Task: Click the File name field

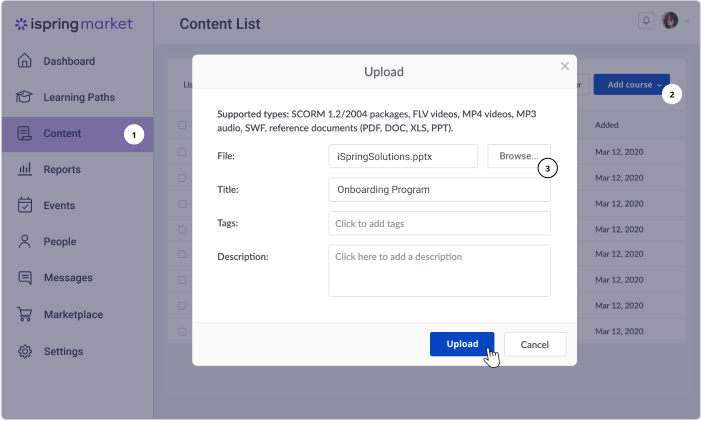Action: (403, 156)
